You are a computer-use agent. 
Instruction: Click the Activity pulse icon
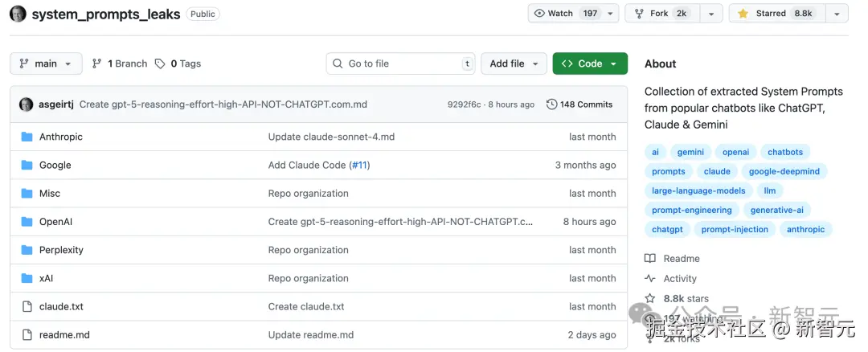(x=650, y=279)
